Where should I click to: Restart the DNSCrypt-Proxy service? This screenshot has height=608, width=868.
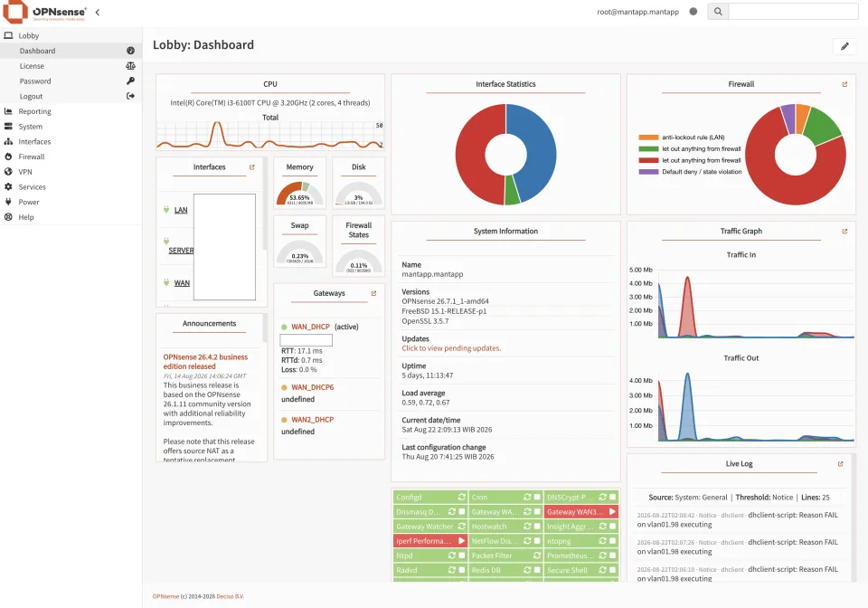(x=603, y=498)
